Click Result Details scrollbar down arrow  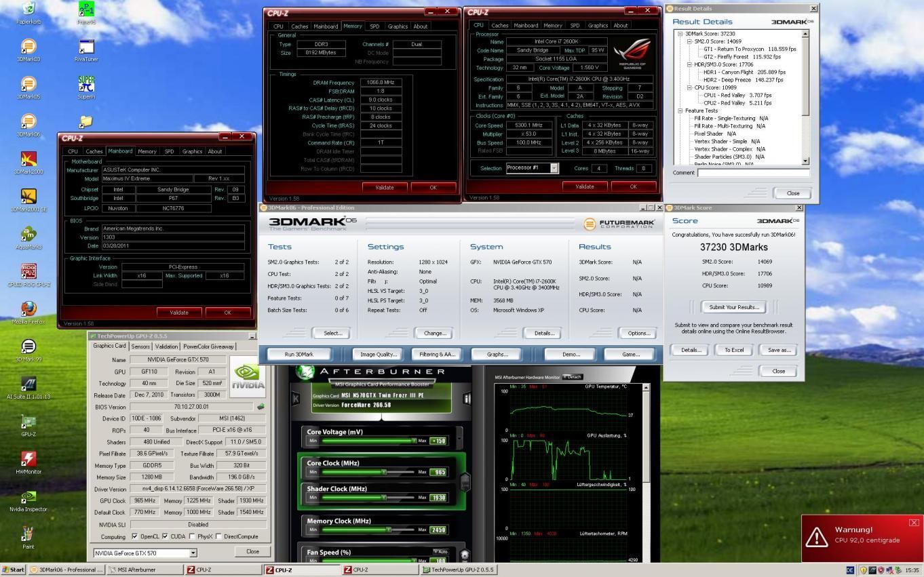805,161
